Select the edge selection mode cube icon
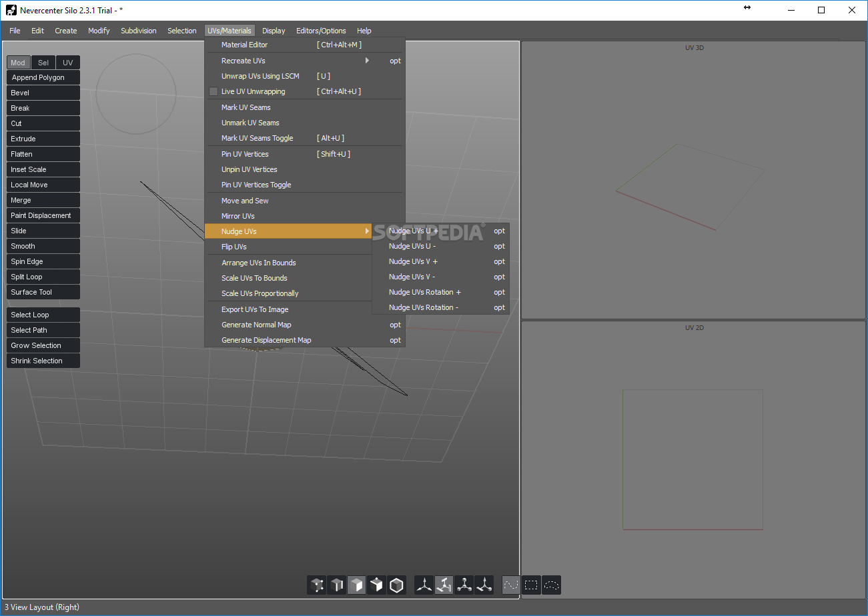The image size is (868, 616). [337, 585]
